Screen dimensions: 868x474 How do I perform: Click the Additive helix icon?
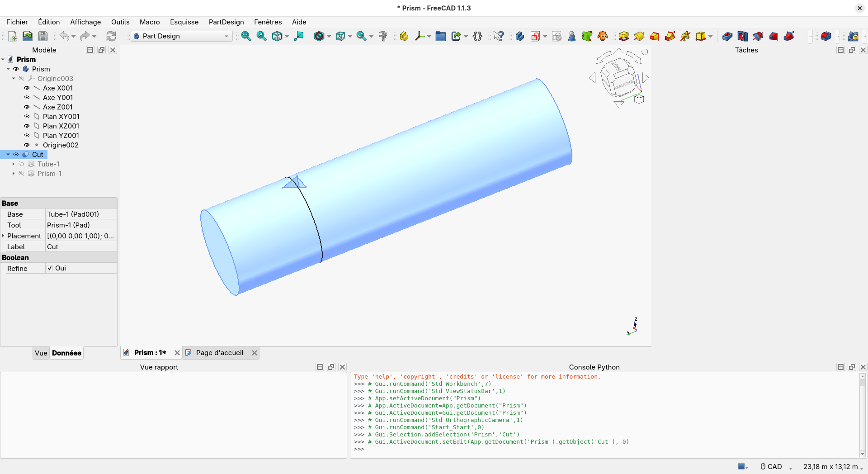[685, 36]
